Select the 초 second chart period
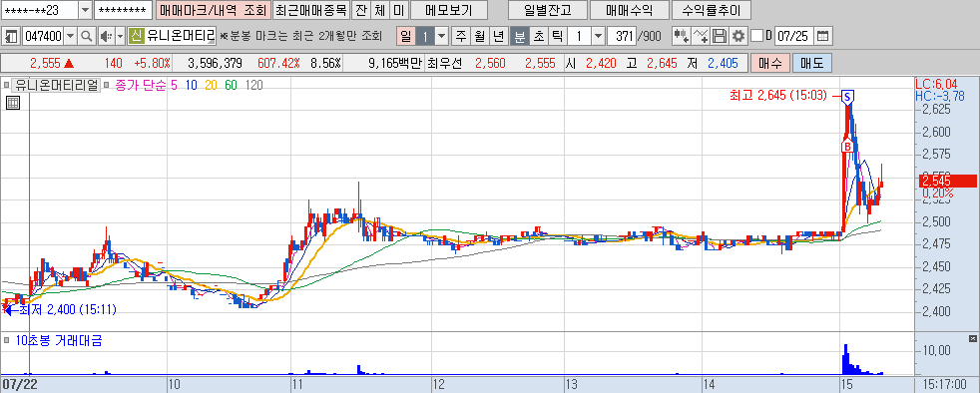Image resolution: width=980 pixels, height=393 pixels. point(538,36)
